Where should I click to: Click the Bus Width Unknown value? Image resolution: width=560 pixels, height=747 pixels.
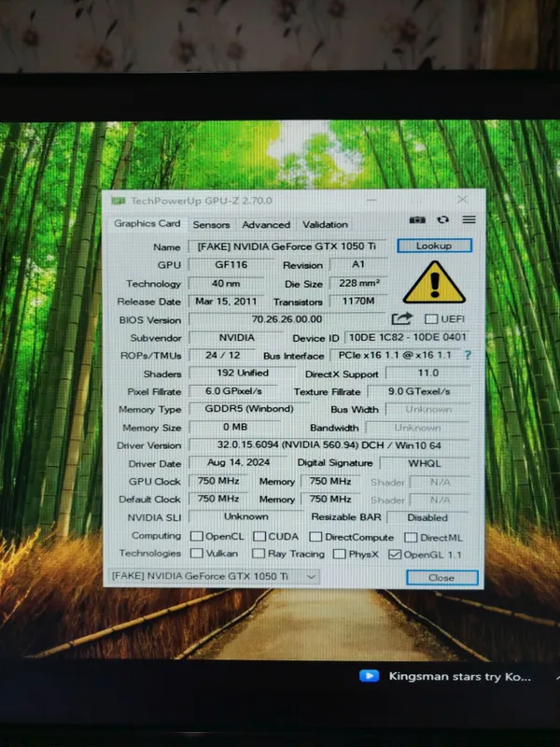click(428, 409)
